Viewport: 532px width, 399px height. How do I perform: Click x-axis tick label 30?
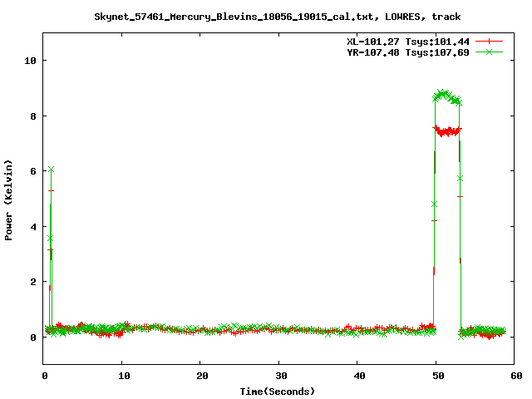point(281,376)
